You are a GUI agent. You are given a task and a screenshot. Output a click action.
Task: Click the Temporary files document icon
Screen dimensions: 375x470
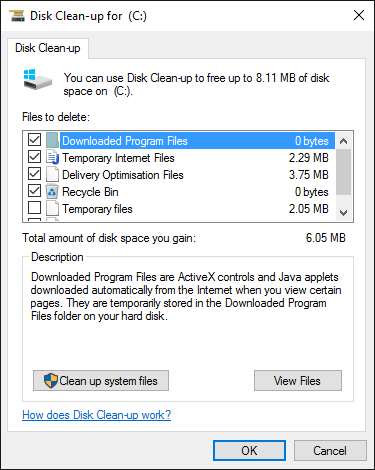pyautogui.click(x=52, y=208)
